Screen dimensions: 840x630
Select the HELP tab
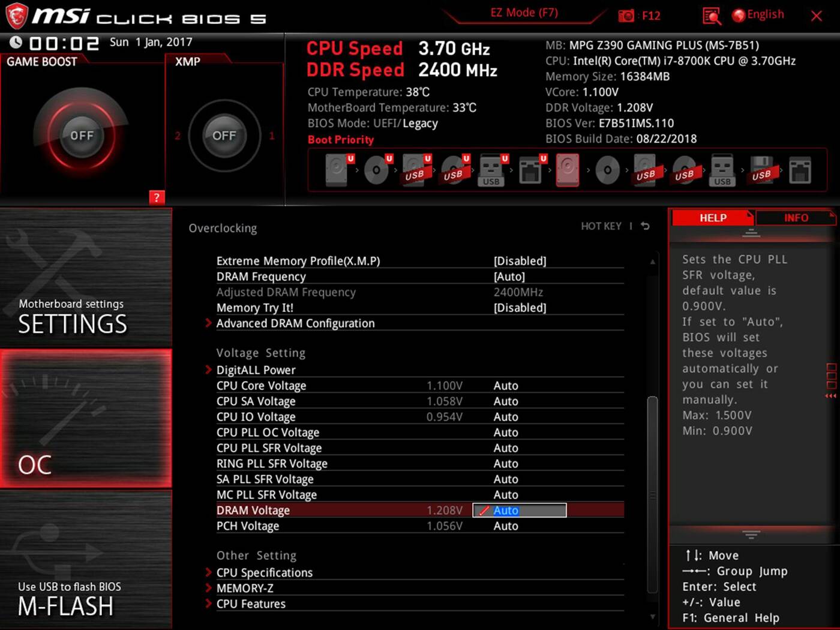[x=713, y=218]
